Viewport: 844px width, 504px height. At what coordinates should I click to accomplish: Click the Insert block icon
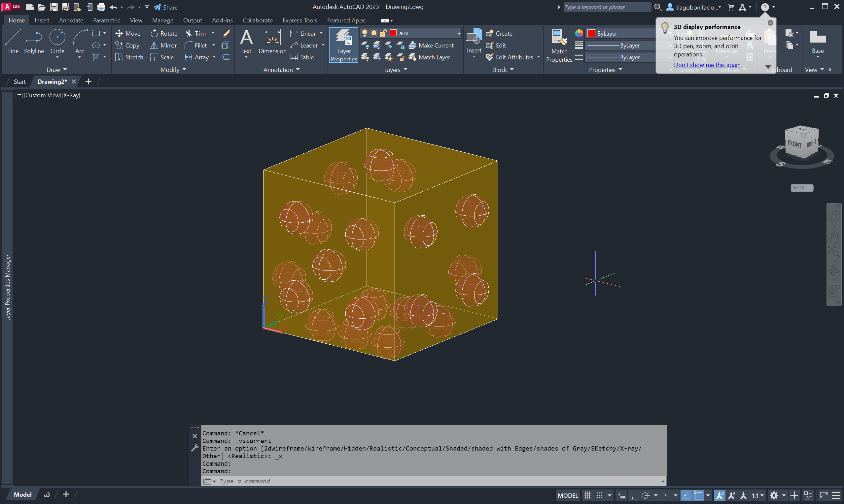click(474, 37)
